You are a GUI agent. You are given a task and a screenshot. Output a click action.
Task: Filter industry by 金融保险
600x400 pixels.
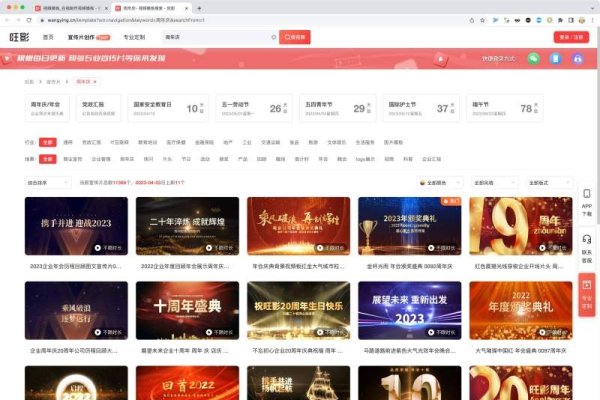coord(204,142)
